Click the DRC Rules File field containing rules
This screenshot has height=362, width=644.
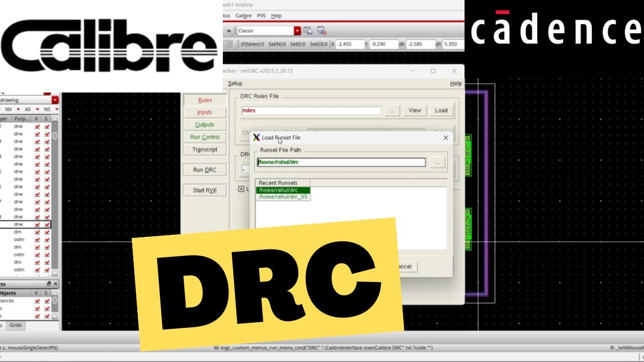pos(311,111)
